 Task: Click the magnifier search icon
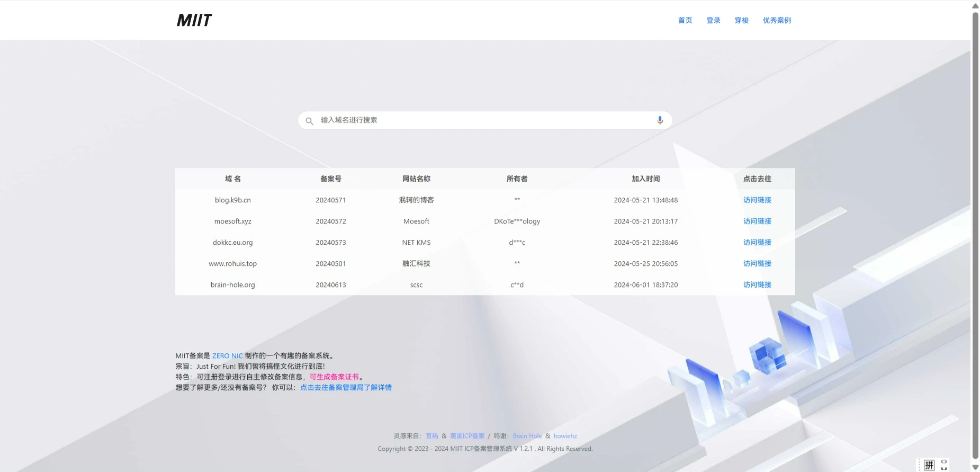tap(309, 121)
